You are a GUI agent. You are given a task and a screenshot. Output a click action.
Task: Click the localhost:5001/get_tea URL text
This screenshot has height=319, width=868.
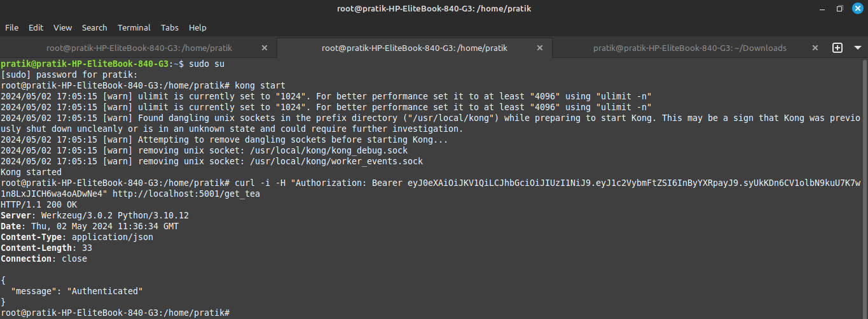[x=186, y=194]
